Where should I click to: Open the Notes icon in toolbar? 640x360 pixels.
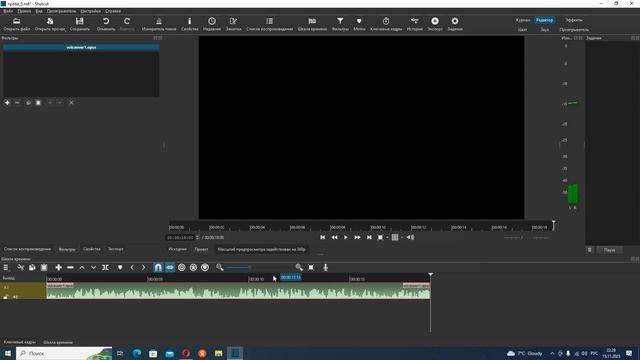pyautogui.click(x=233, y=21)
